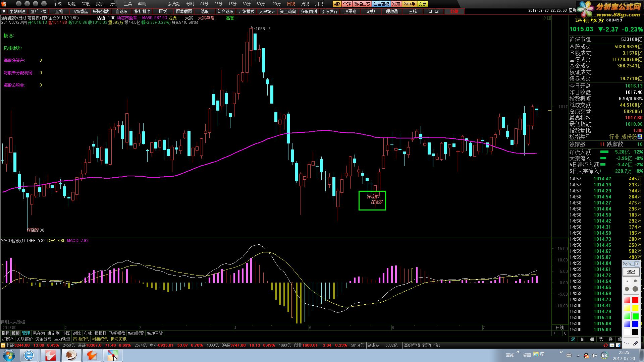644x362 pixels.
Task: Click the minus zoom button under 日线
Action: [x=559, y=333]
